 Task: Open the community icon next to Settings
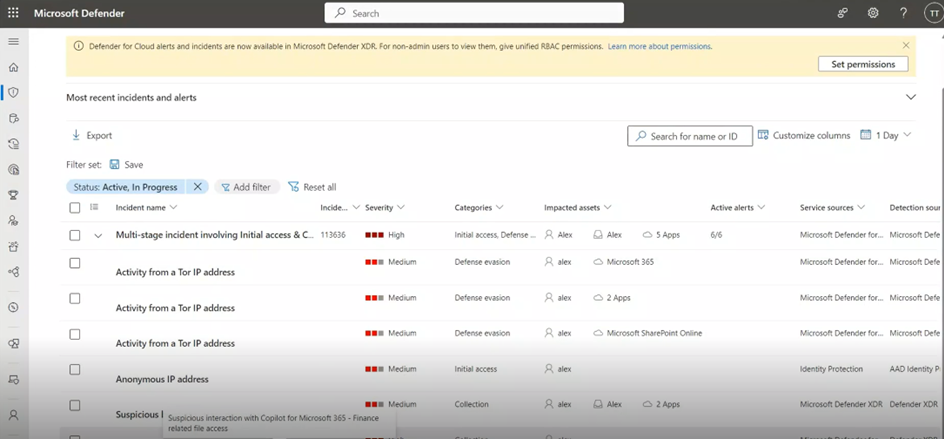coord(843,13)
